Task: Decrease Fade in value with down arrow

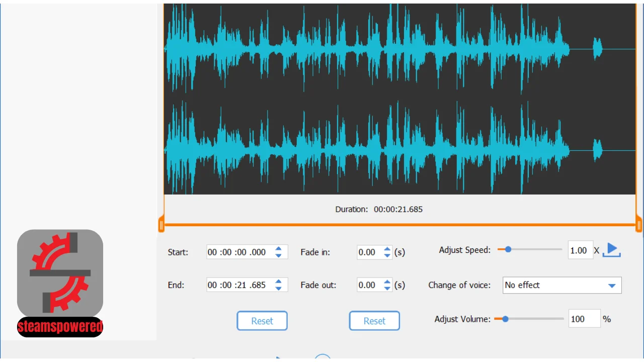Action: click(387, 255)
